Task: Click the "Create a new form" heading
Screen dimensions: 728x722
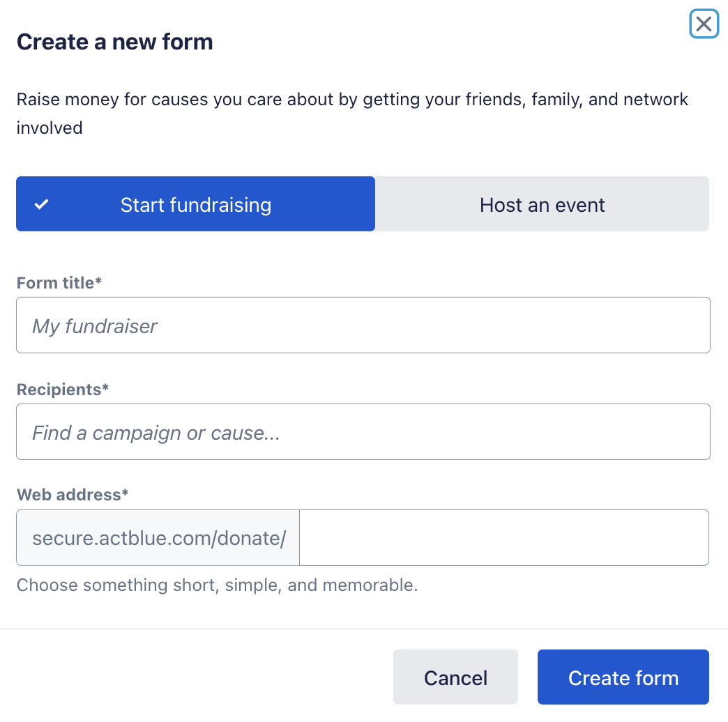Action: [114, 42]
